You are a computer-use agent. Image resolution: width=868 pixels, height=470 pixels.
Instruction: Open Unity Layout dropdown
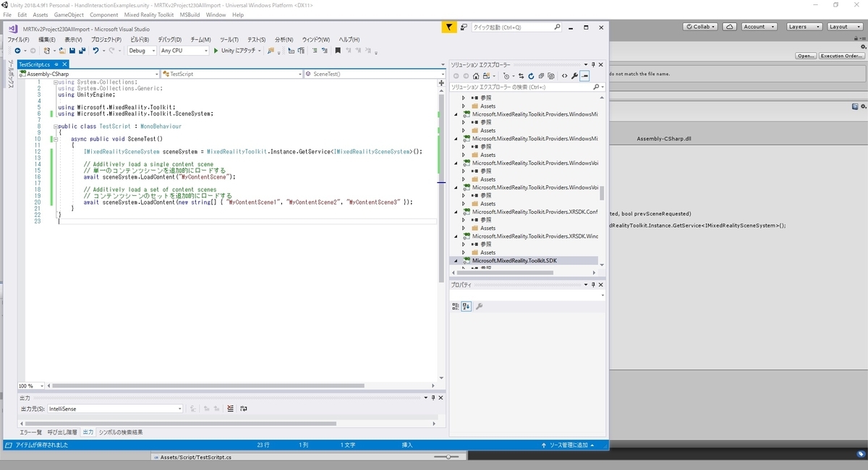844,27
